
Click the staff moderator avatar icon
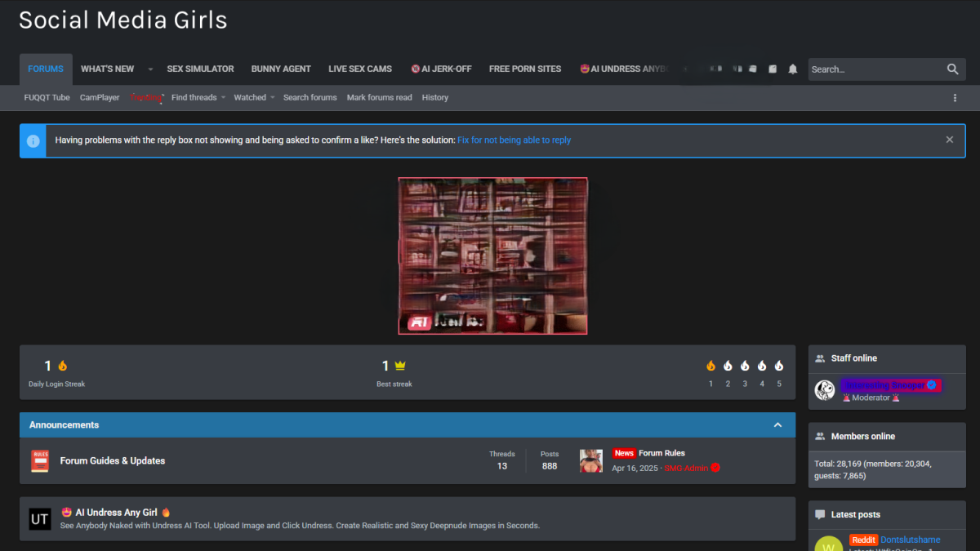tap(824, 390)
